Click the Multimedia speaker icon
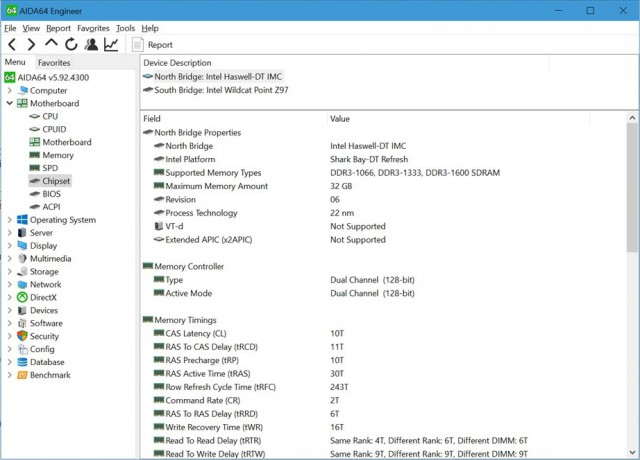This screenshot has height=460, width=640. (x=22, y=258)
